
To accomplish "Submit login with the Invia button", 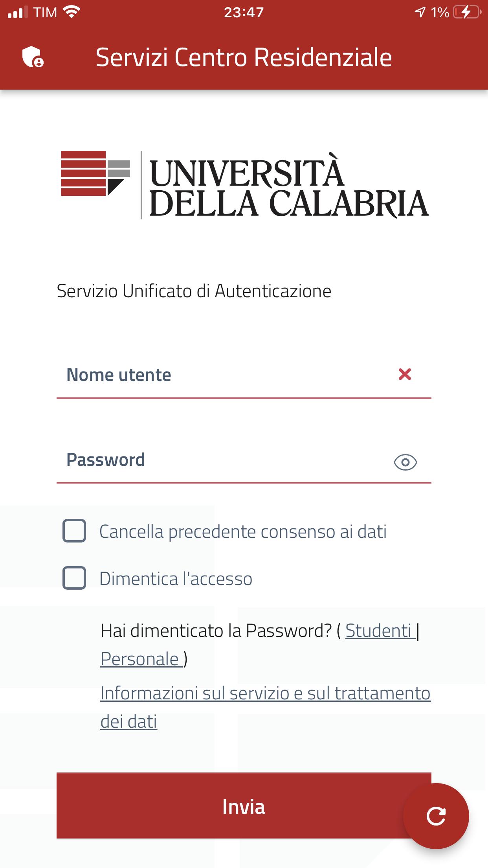I will [x=244, y=805].
